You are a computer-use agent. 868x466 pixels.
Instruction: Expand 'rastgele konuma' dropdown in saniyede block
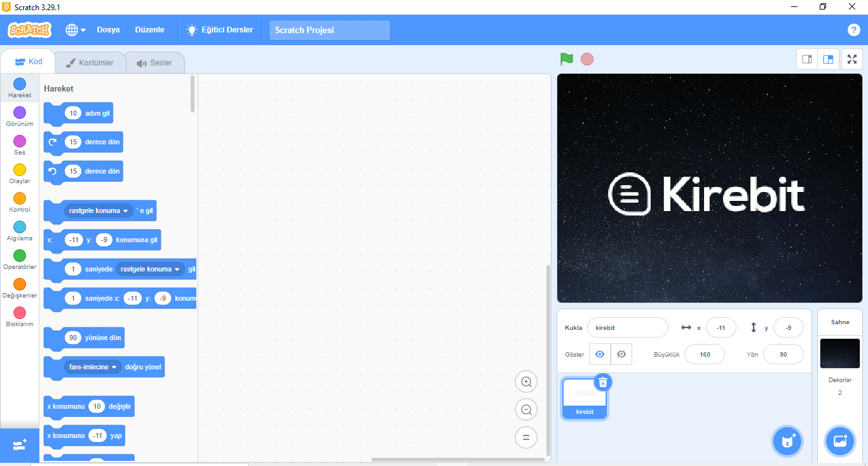pyautogui.click(x=150, y=269)
